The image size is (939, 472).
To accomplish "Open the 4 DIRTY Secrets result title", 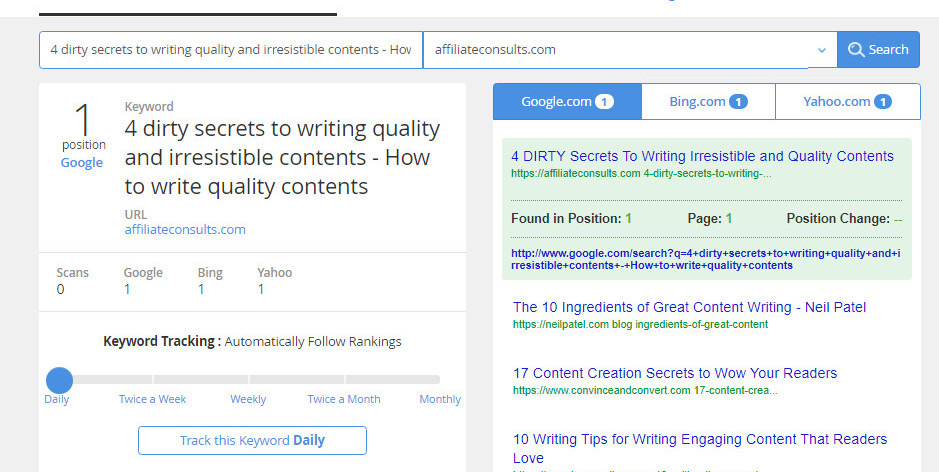I will point(702,156).
